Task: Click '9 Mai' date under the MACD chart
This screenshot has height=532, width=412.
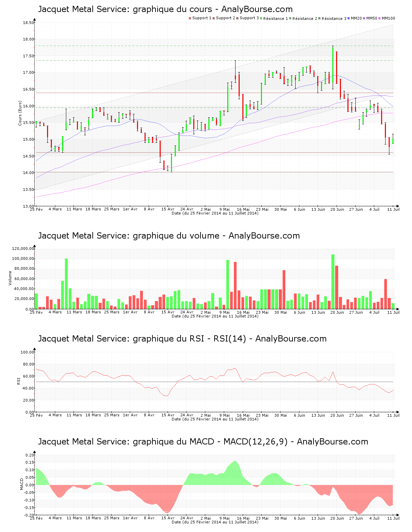Action: click(x=225, y=518)
